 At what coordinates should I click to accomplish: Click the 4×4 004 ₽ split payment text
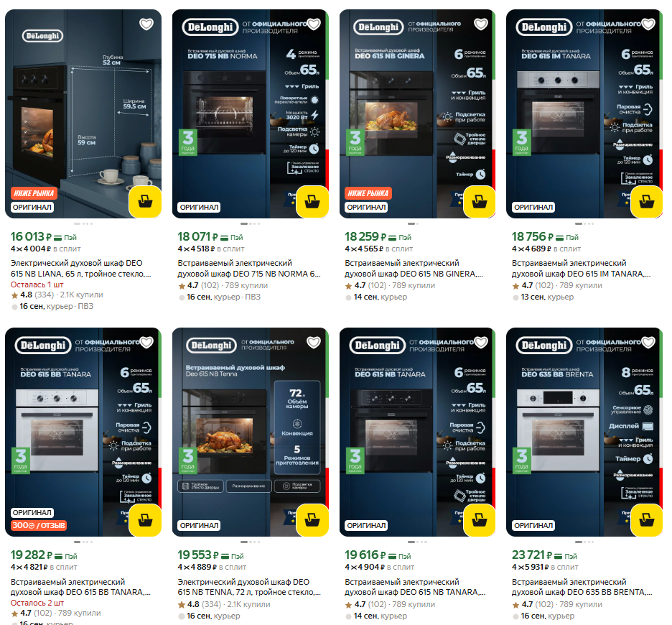click(x=45, y=249)
